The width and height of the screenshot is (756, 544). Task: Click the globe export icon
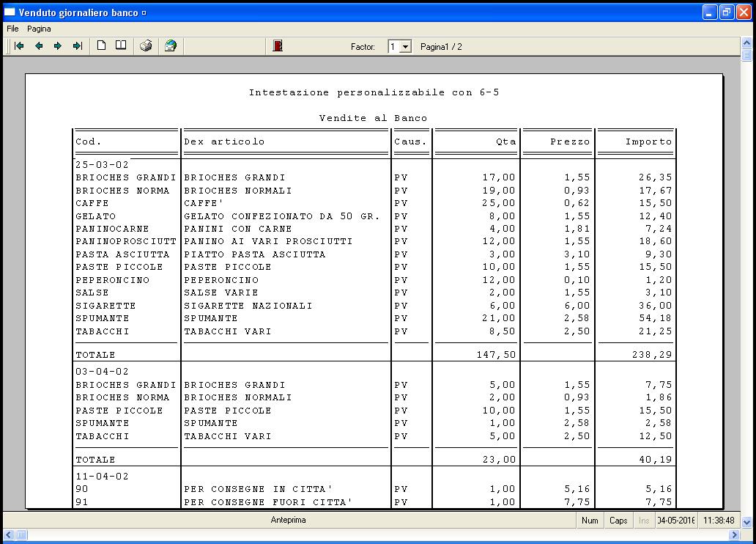(x=171, y=46)
